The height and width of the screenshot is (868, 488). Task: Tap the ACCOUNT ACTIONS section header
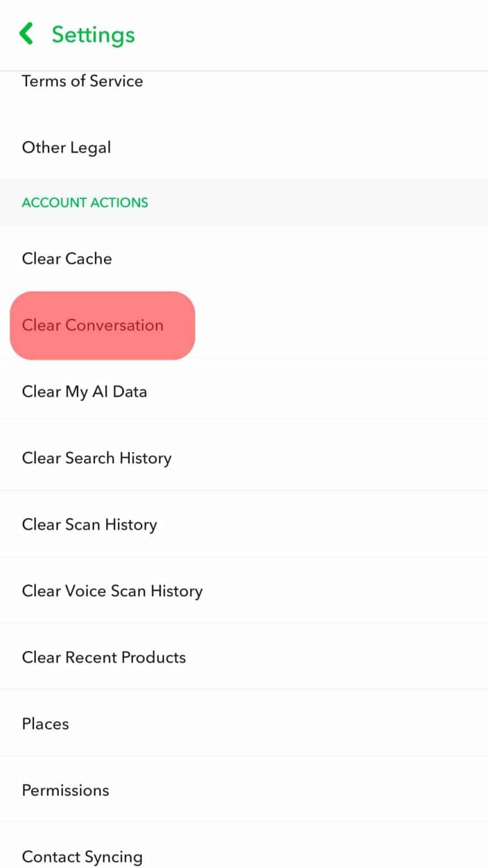click(85, 202)
